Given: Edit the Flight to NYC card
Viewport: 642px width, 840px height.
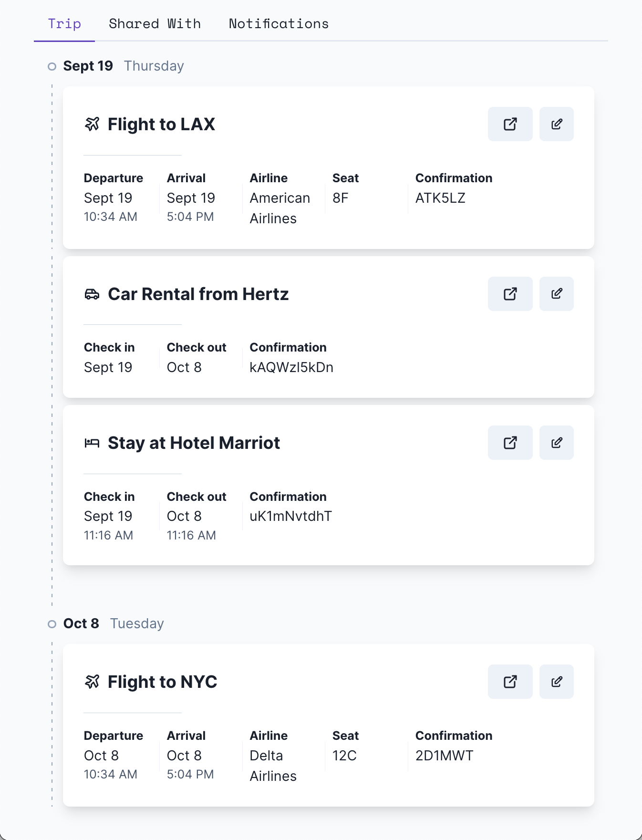Looking at the screenshot, I should [556, 682].
